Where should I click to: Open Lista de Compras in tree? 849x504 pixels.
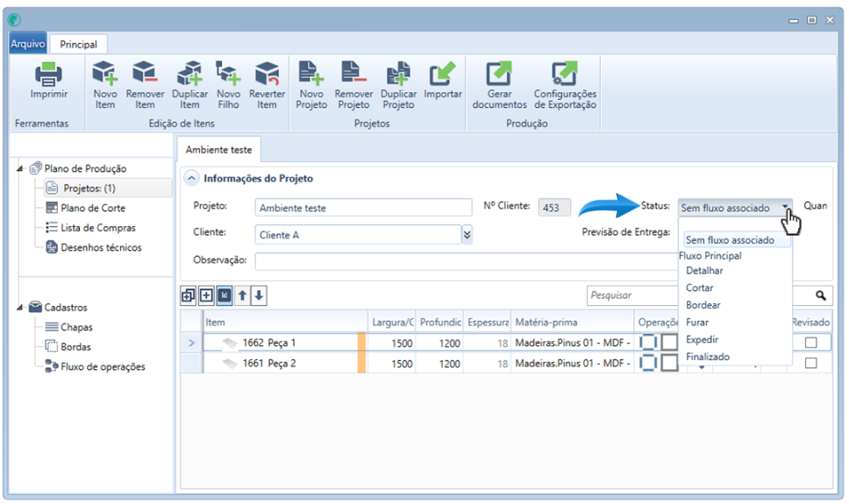coord(98,227)
